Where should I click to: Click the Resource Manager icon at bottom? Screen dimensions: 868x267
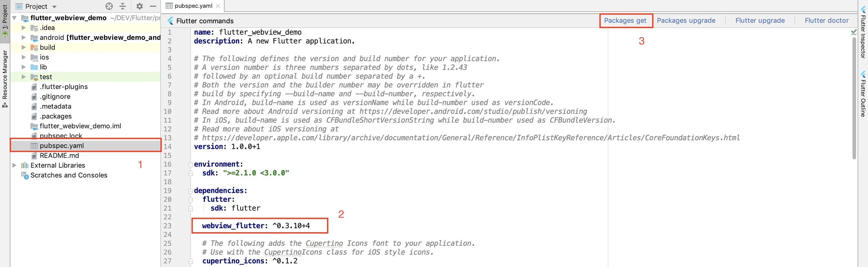click(5, 105)
